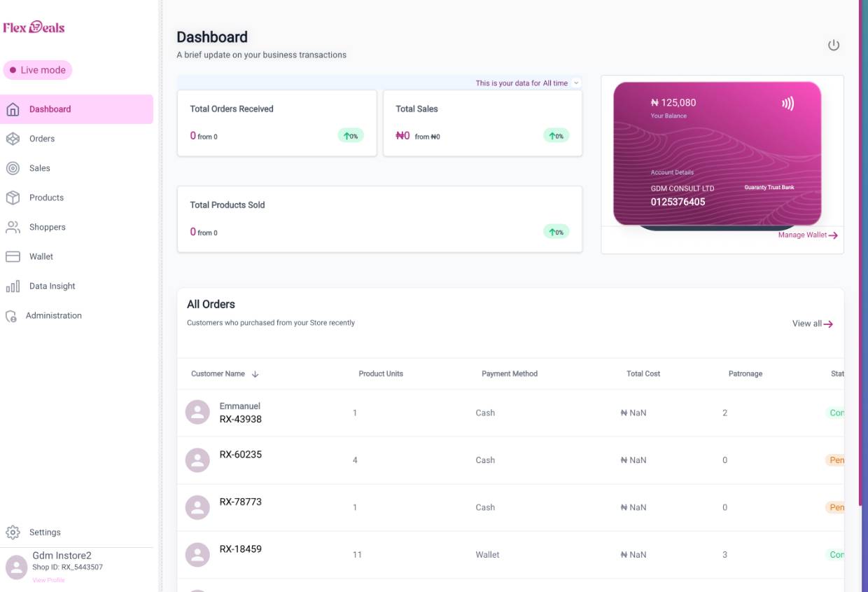868x592 pixels.
Task: Click the Administration shield icon
Action: pos(11,316)
